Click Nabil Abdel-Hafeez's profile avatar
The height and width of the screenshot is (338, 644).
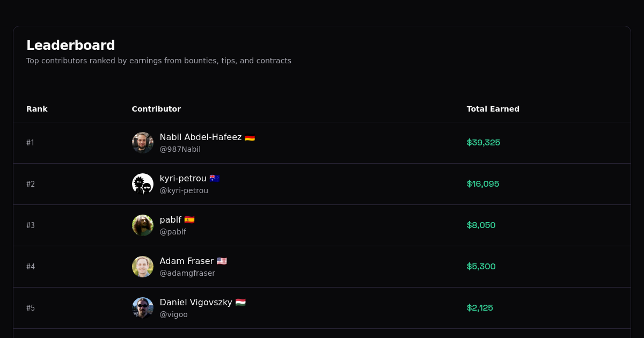pos(142,143)
